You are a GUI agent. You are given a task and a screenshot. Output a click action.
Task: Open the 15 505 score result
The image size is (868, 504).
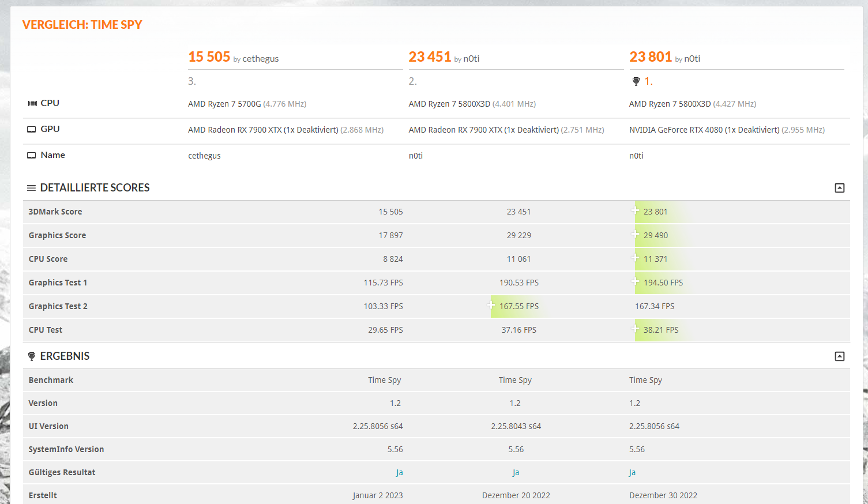(x=209, y=57)
